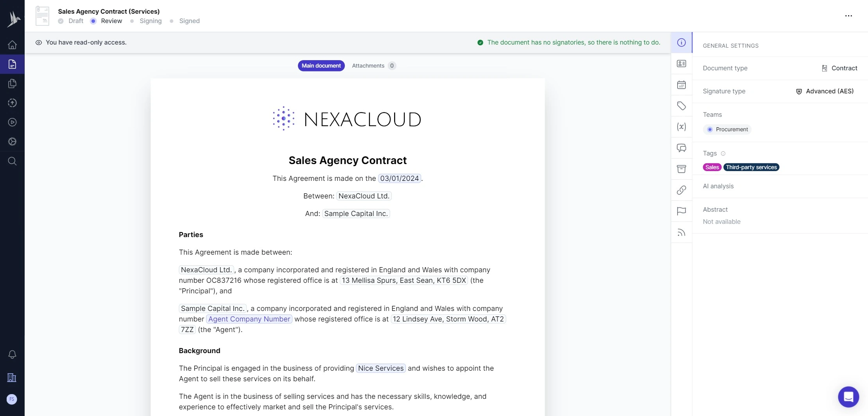
Task: Open the contacts card panel icon
Action: point(681,64)
